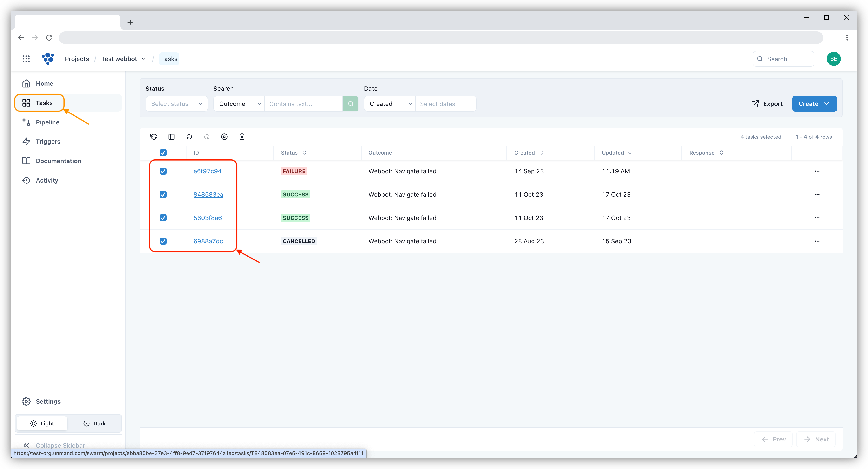Open task 848583ea details link
Screen dimensions: 868x469
[208, 194]
